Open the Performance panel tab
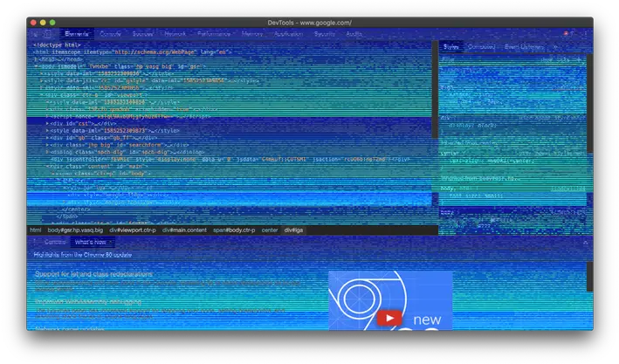The width and height of the screenshot is (619, 364). [214, 34]
